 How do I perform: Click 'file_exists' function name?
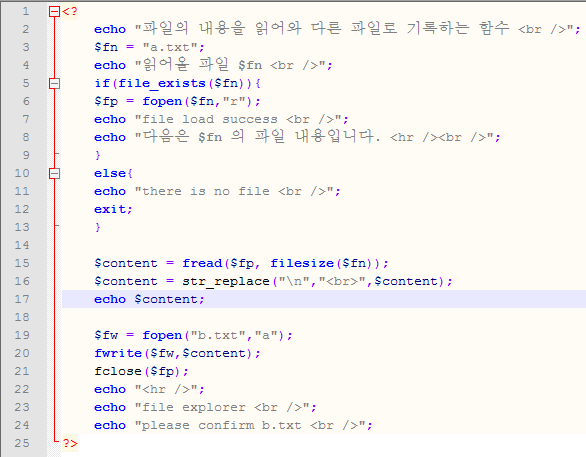click(162, 83)
